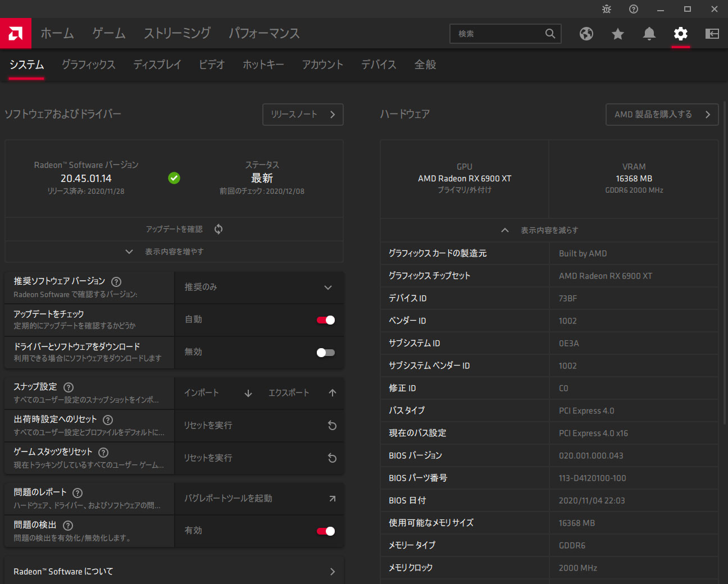Viewport: 728px width, 584px height.
Task: Click the BIOS version value 020.001.000.043
Action: click(x=591, y=456)
